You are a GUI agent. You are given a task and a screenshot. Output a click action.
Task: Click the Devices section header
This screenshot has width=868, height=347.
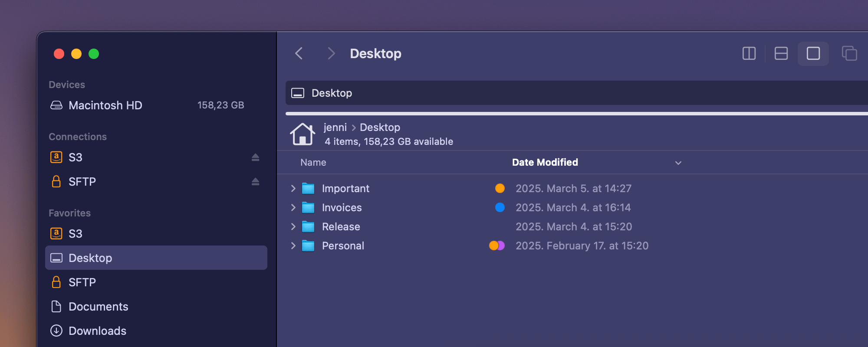67,85
